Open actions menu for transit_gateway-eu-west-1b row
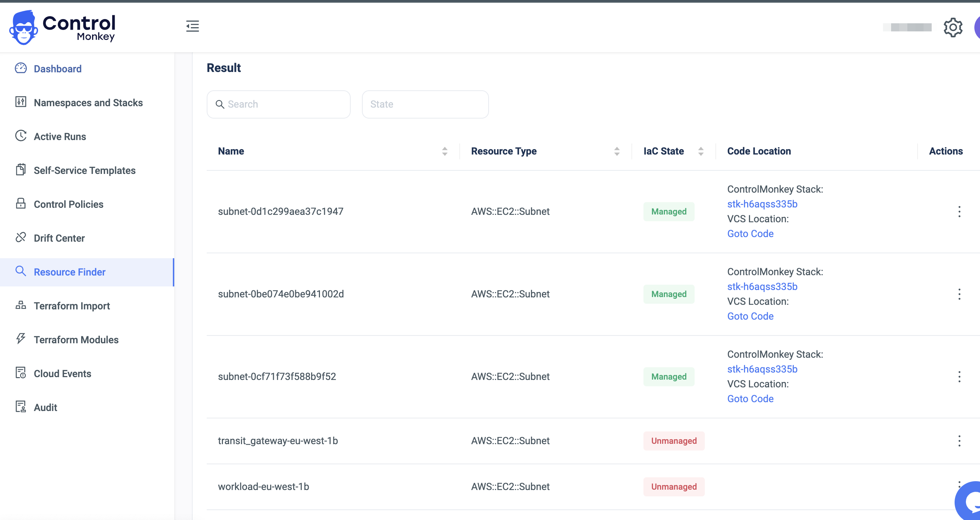This screenshot has width=980, height=520. [959, 441]
